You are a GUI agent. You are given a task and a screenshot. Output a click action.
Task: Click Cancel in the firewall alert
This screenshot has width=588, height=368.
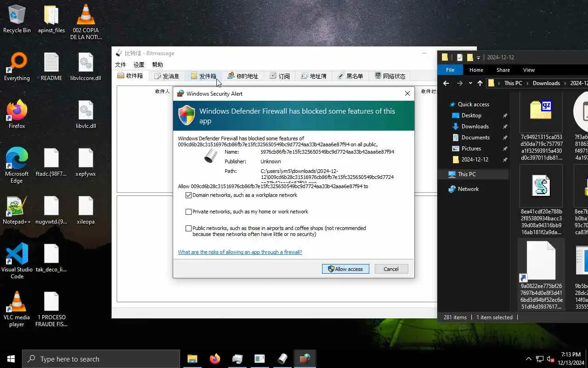pyautogui.click(x=391, y=269)
